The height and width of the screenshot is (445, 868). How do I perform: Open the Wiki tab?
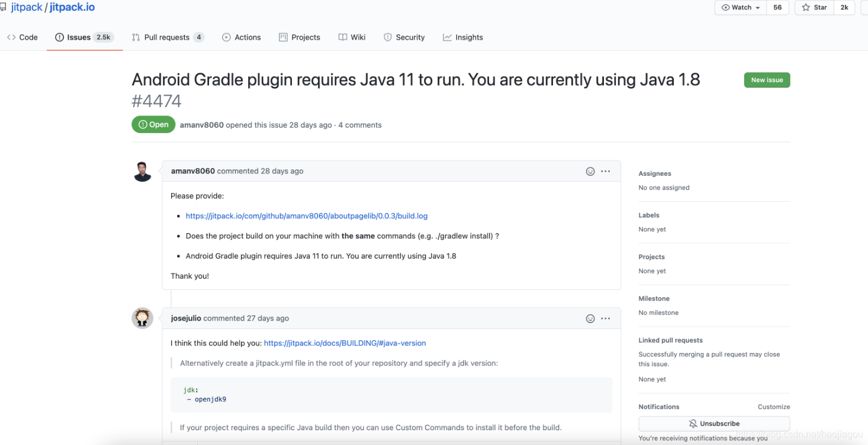tap(352, 37)
